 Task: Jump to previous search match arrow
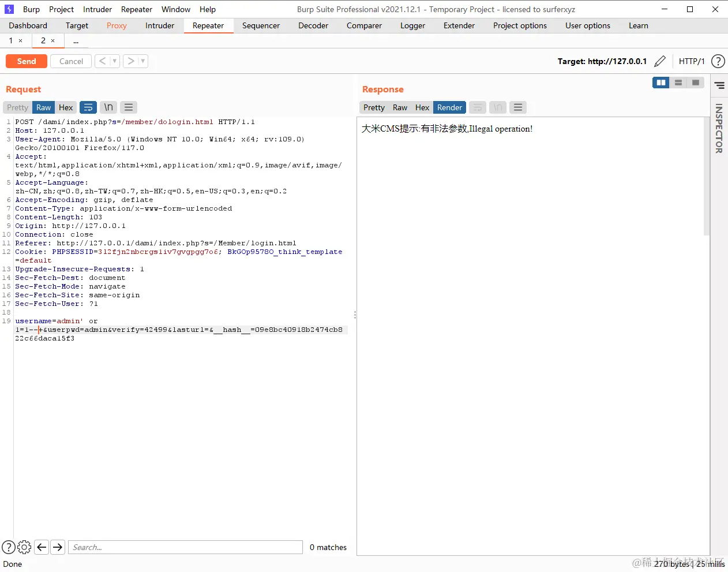tap(42, 547)
